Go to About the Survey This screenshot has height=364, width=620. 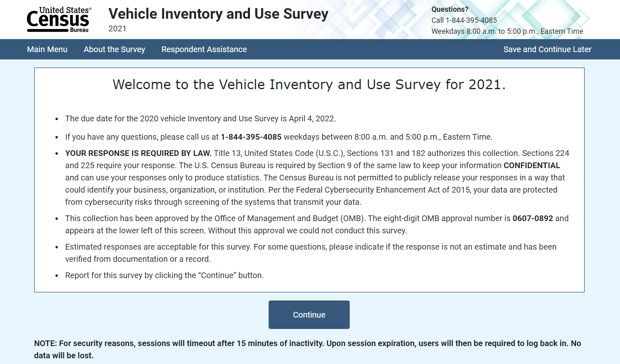[115, 49]
